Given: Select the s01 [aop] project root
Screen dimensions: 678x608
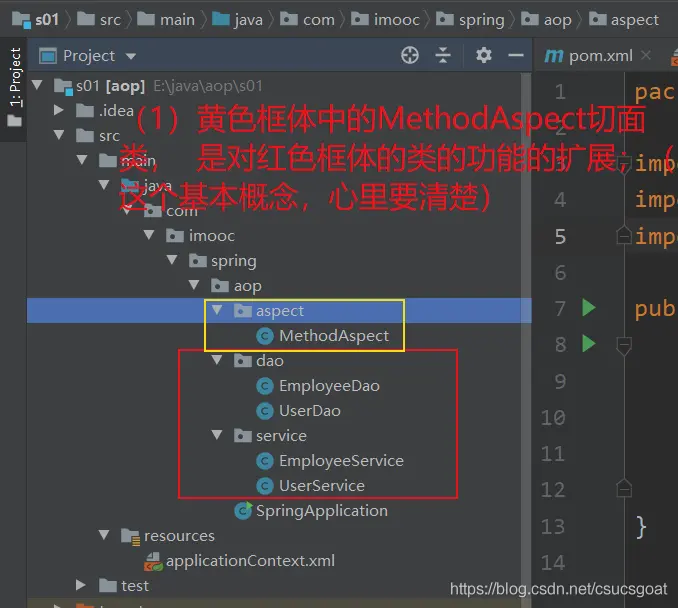Looking at the screenshot, I should 99,86.
